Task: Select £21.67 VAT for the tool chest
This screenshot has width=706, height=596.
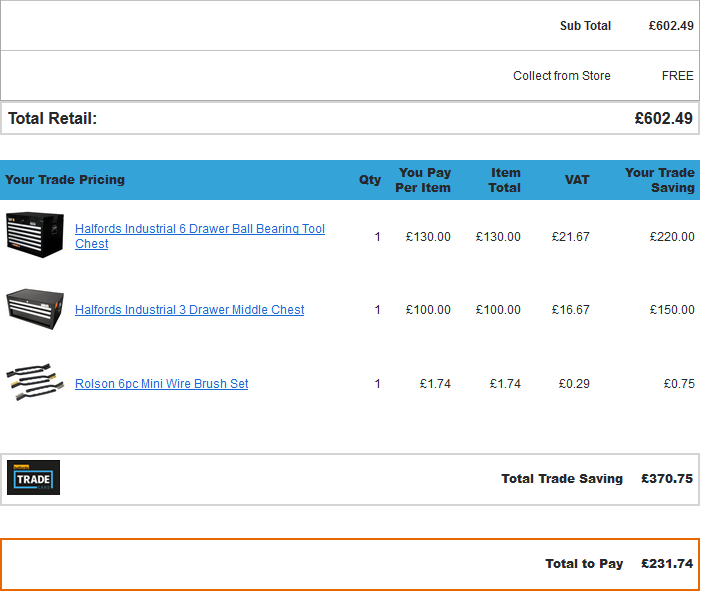Action: pyautogui.click(x=570, y=236)
